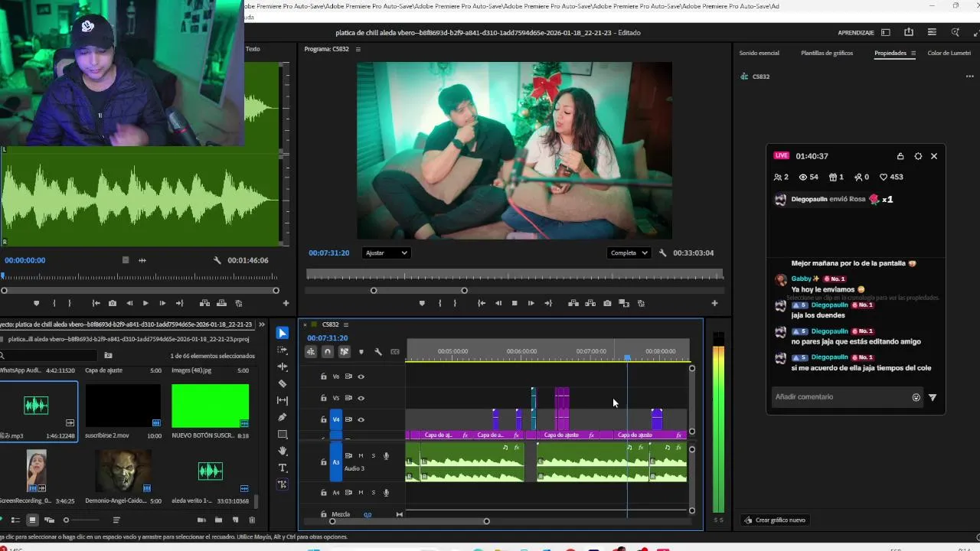Image resolution: width=980 pixels, height=551 pixels.
Task: Select the suscribirse 2.mov thumbnail
Action: point(123,406)
